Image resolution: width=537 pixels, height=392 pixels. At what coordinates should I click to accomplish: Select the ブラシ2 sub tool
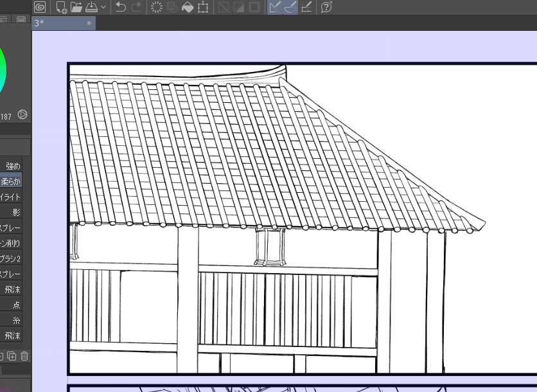[x=11, y=259]
